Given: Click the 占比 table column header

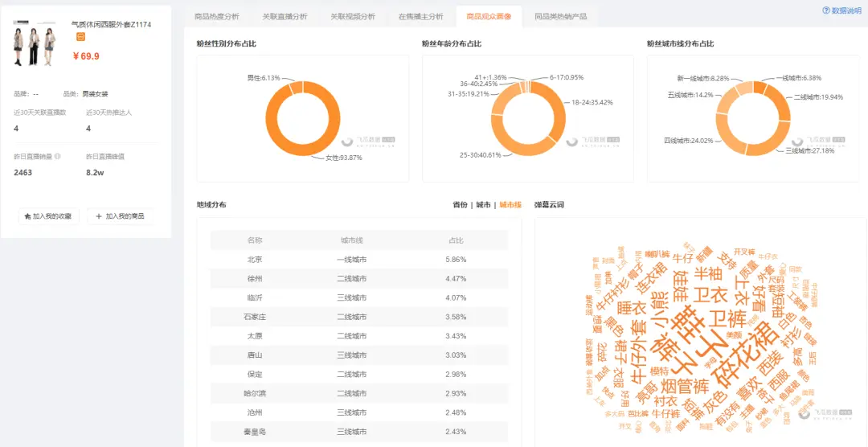Looking at the screenshot, I should tap(456, 240).
